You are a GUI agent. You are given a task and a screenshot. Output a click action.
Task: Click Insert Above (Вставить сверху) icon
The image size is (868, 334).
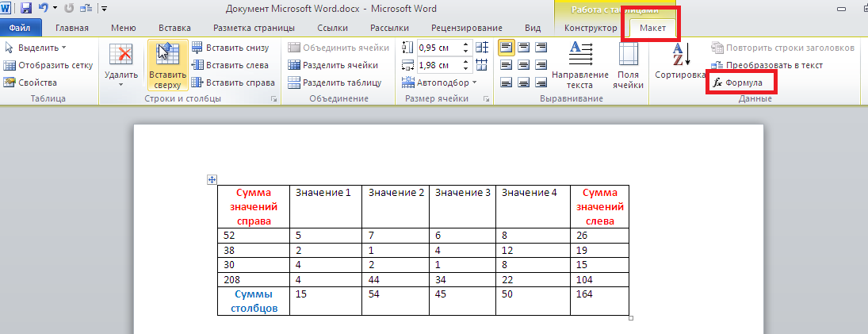pos(167,63)
